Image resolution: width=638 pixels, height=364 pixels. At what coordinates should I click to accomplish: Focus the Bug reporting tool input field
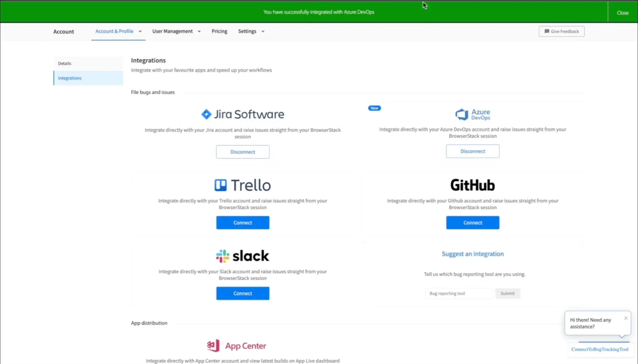click(x=459, y=293)
